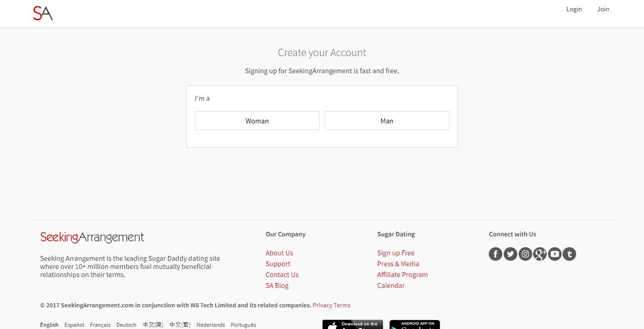Open the Sign up Free link
644x329 pixels.
click(x=396, y=253)
